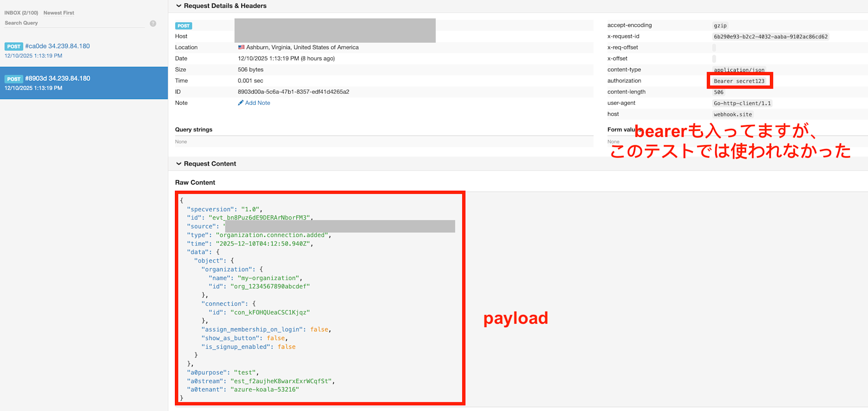The image size is (868, 411).
Task: Click the content-length value 506
Action: click(719, 93)
